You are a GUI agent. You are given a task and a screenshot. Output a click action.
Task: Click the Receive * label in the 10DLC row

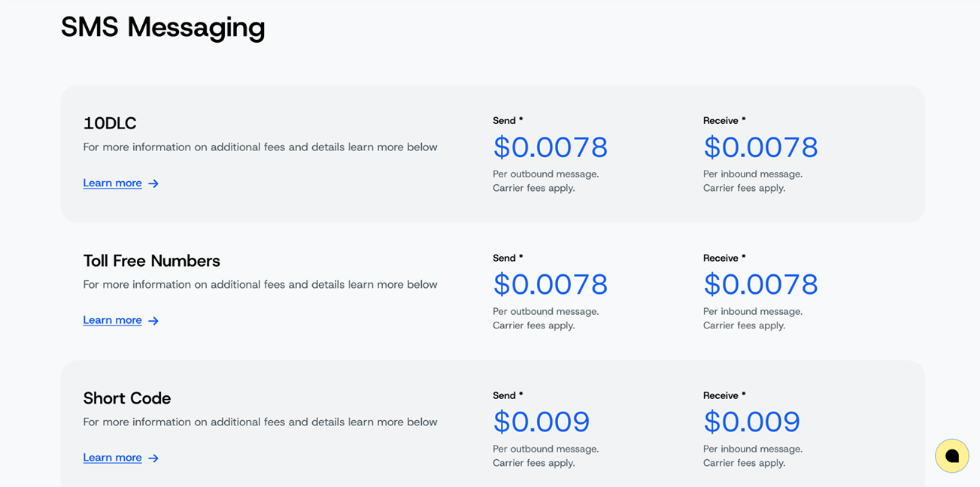tap(724, 120)
